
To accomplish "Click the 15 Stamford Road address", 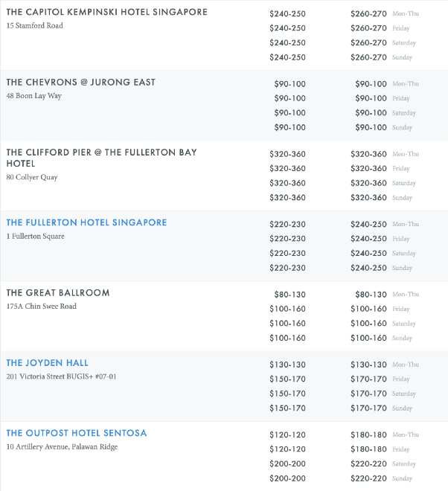I will point(34,26).
